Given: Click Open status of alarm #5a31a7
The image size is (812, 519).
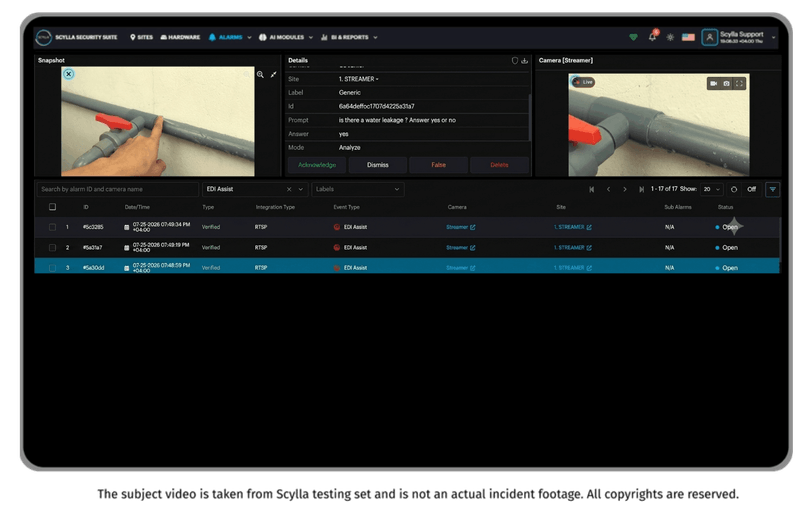Looking at the screenshot, I should pyautogui.click(x=727, y=248).
